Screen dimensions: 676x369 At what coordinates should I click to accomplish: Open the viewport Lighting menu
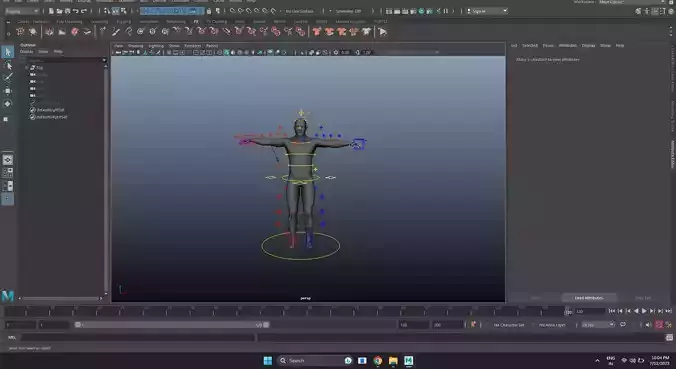[x=156, y=46]
